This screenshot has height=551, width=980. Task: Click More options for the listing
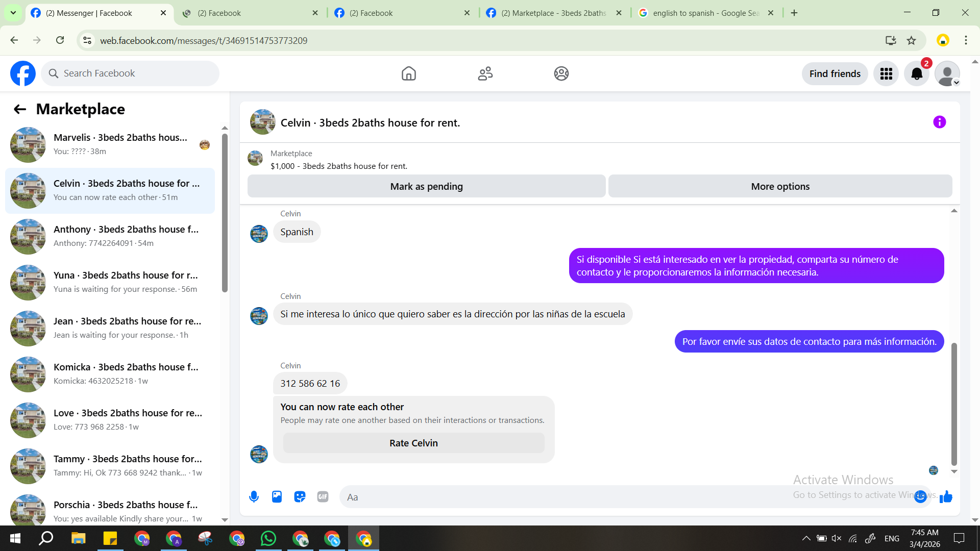pos(780,186)
